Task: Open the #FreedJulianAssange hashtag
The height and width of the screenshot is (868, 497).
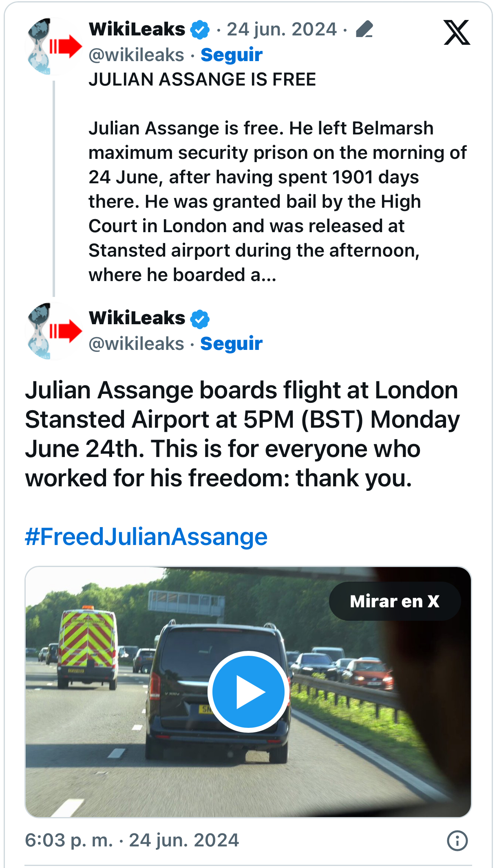Action: pos(146,537)
